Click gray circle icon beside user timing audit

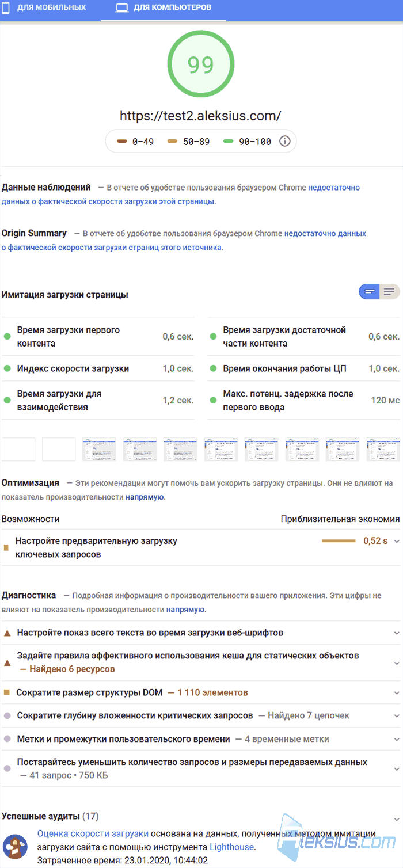coord(7,738)
